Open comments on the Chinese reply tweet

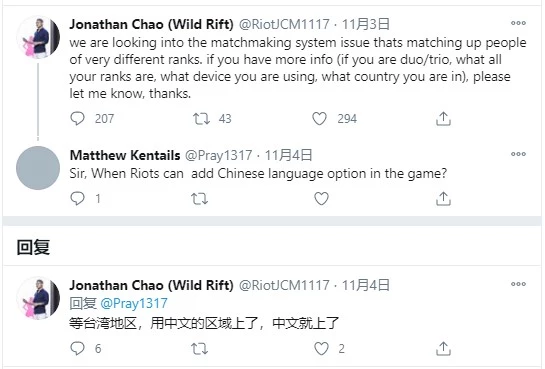(x=77, y=348)
